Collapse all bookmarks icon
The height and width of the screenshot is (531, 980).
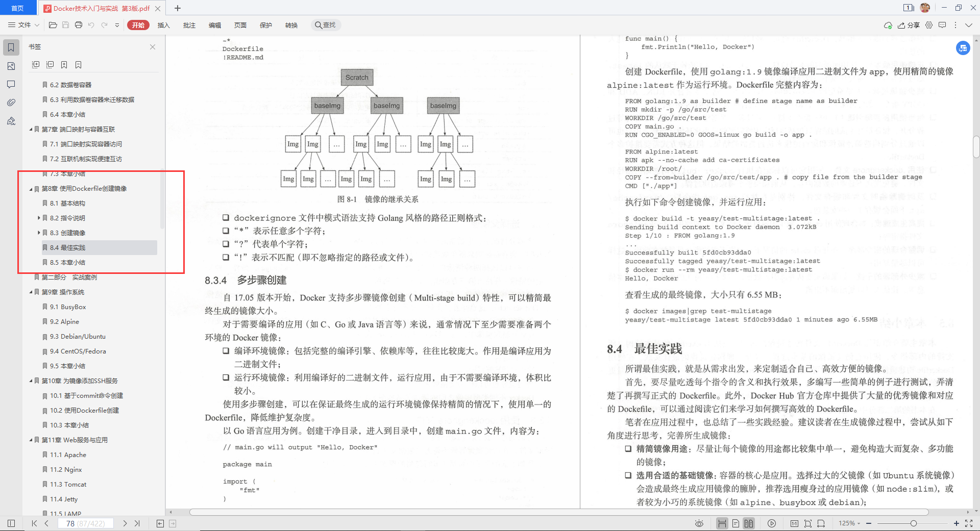pos(50,65)
